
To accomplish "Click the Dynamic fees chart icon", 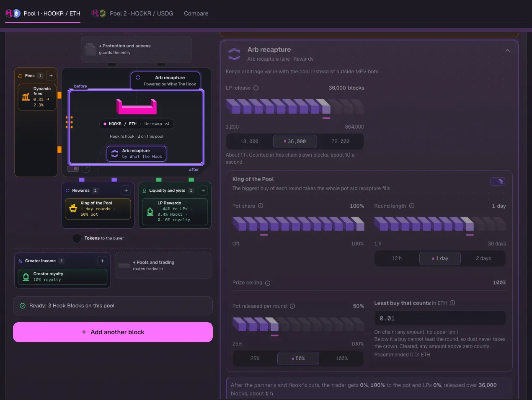I will coord(26,97).
